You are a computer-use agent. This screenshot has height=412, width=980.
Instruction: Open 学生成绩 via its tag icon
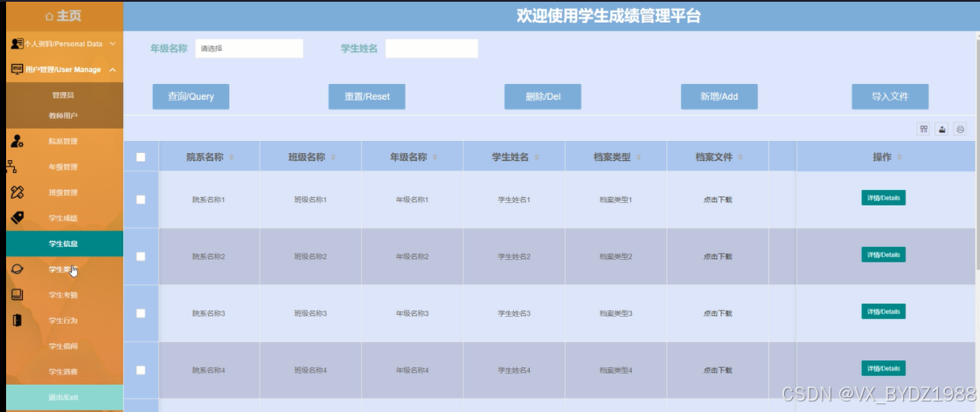tap(17, 218)
